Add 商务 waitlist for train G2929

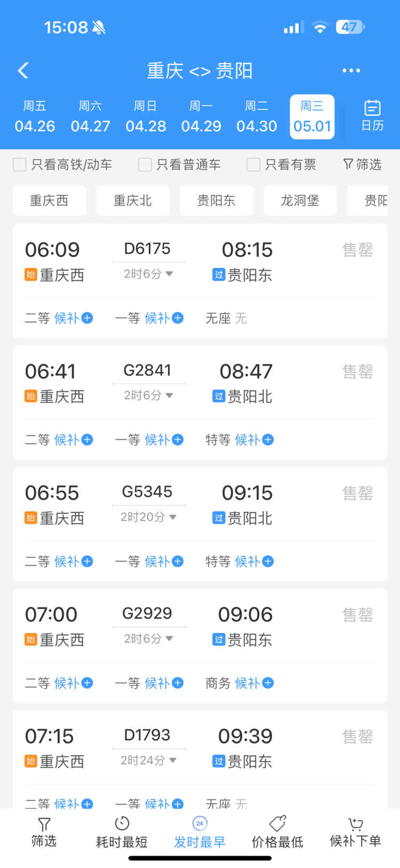pos(268,683)
